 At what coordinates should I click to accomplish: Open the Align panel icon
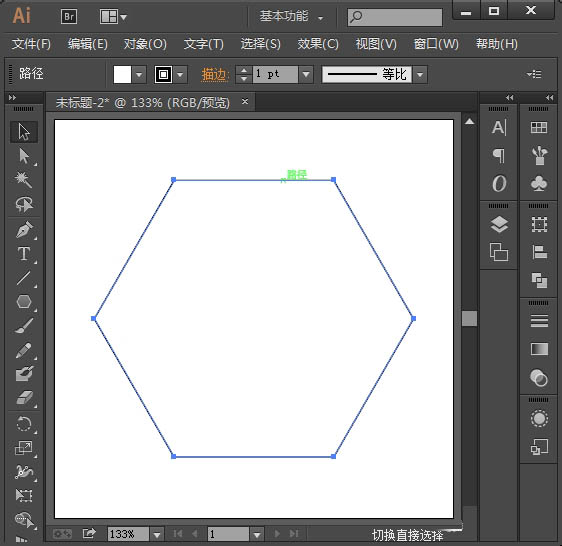coord(539,252)
